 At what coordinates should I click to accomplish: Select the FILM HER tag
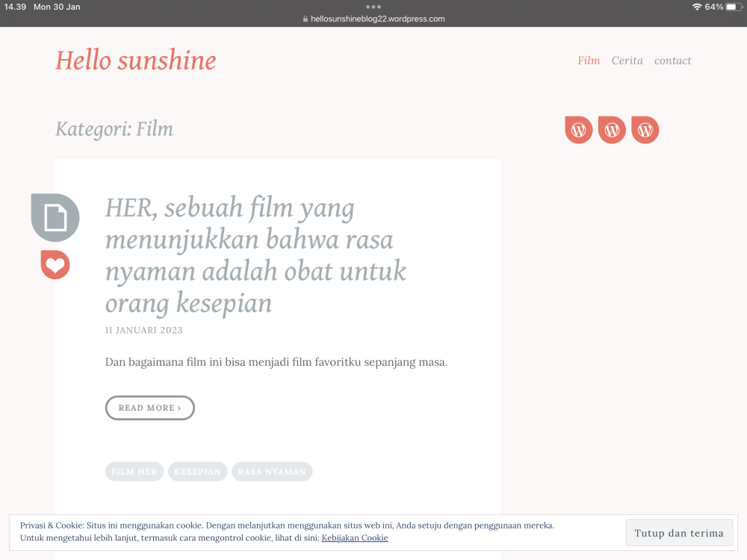coord(134,471)
